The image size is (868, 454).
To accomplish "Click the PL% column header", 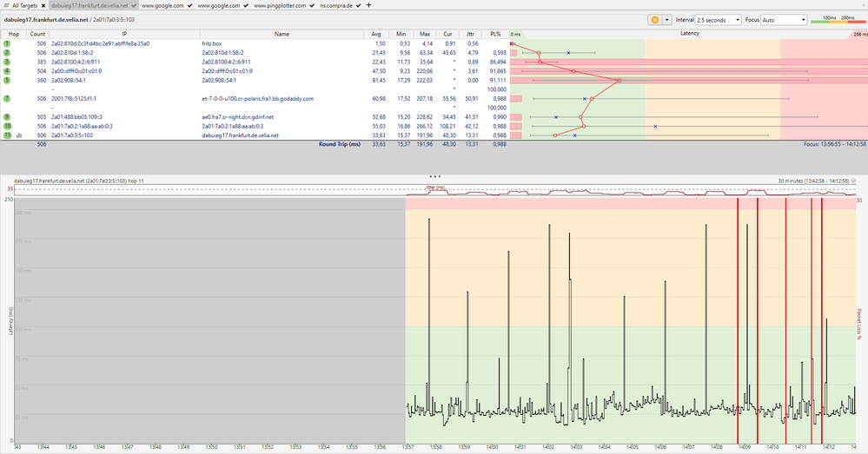I will click(495, 33).
